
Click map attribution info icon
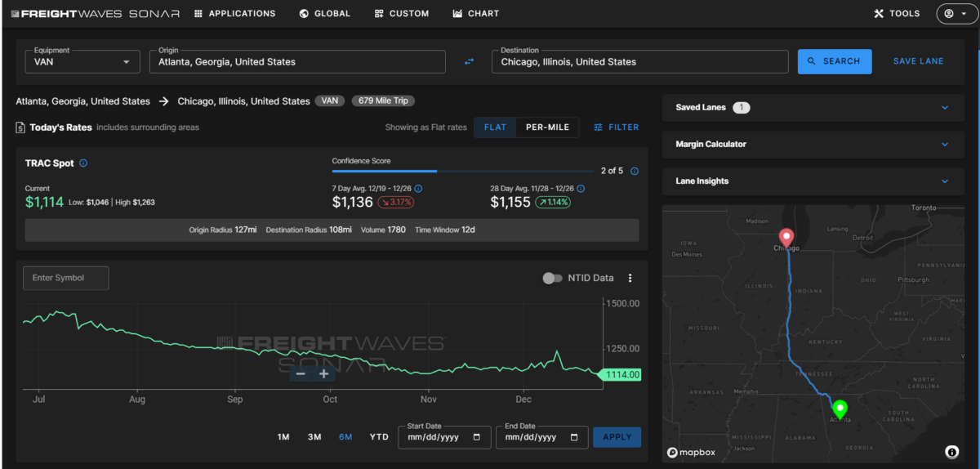(x=951, y=452)
